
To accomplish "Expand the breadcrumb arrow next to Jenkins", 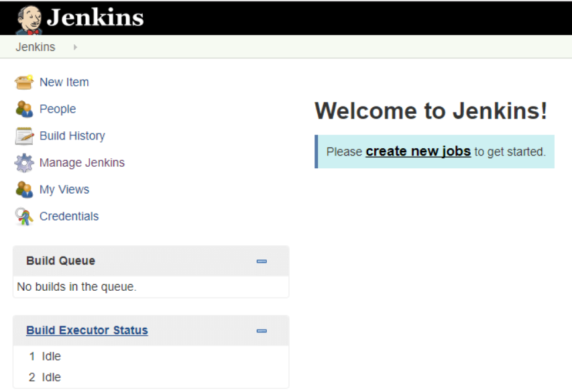I will tap(74, 47).
